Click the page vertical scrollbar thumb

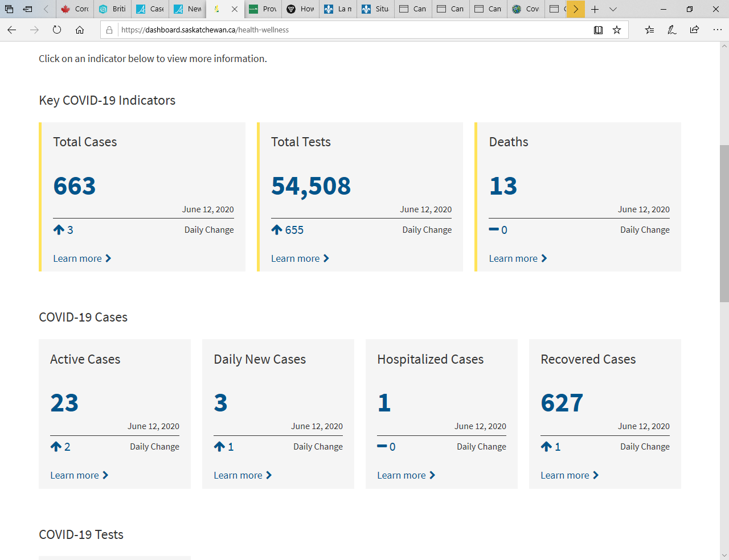point(724,224)
